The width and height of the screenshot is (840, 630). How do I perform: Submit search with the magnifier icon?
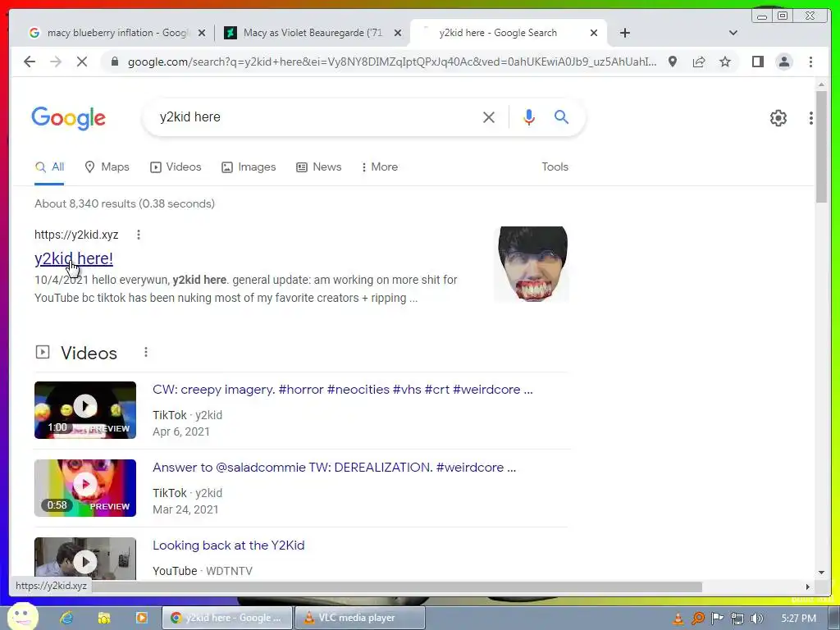[x=561, y=116]
